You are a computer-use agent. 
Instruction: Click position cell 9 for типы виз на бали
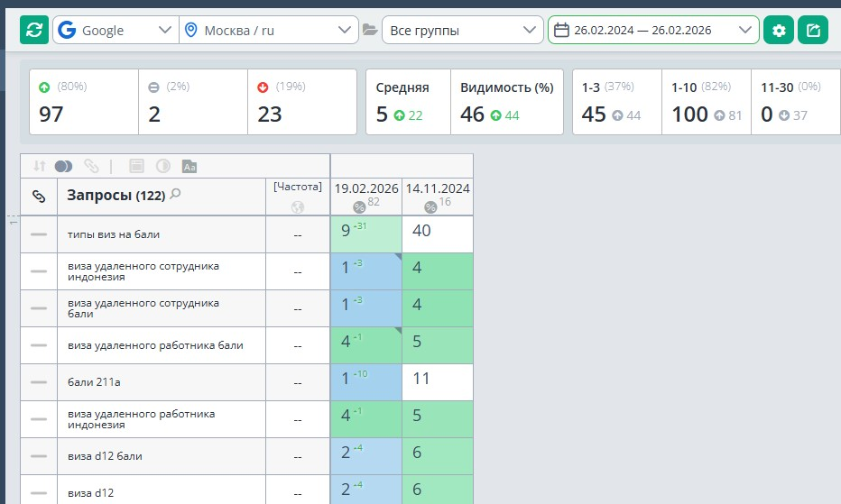pyautogui.click(x=366, y=234)
